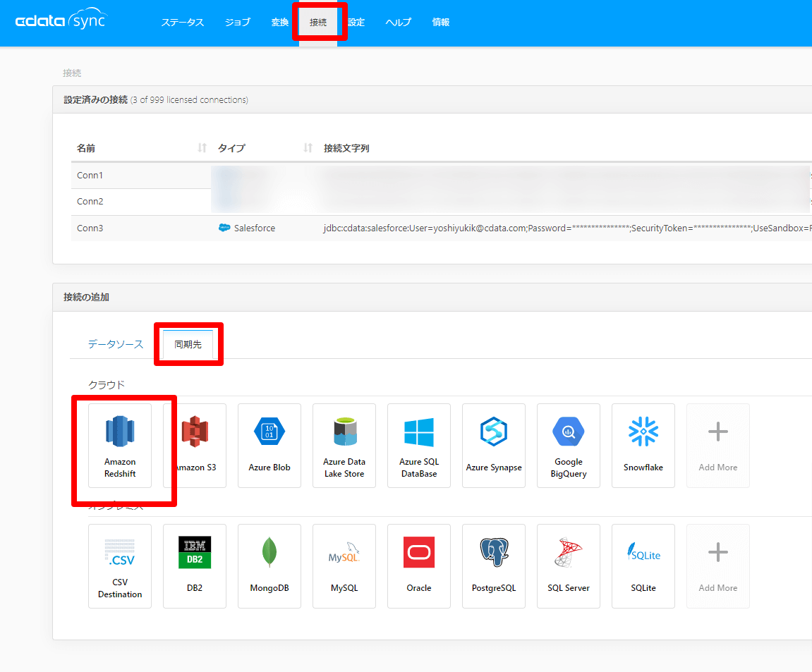
Task: Open the PostgreSQL connector
Action: [494, 566]
